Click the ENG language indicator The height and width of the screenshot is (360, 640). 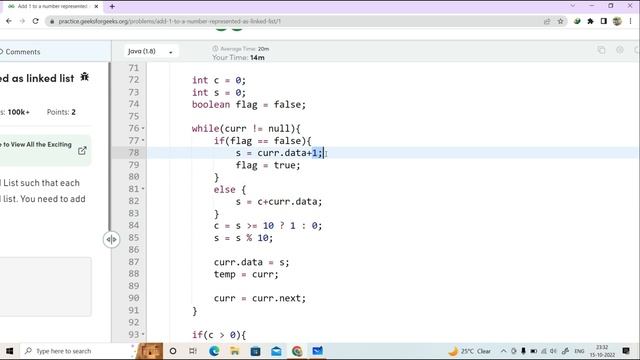tap(579, 351)
